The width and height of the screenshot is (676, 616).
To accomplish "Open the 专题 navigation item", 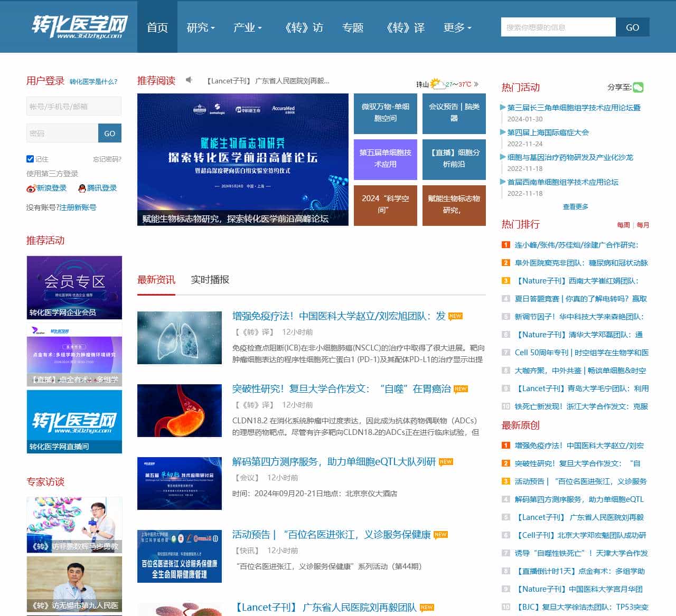I will [353, 27].
